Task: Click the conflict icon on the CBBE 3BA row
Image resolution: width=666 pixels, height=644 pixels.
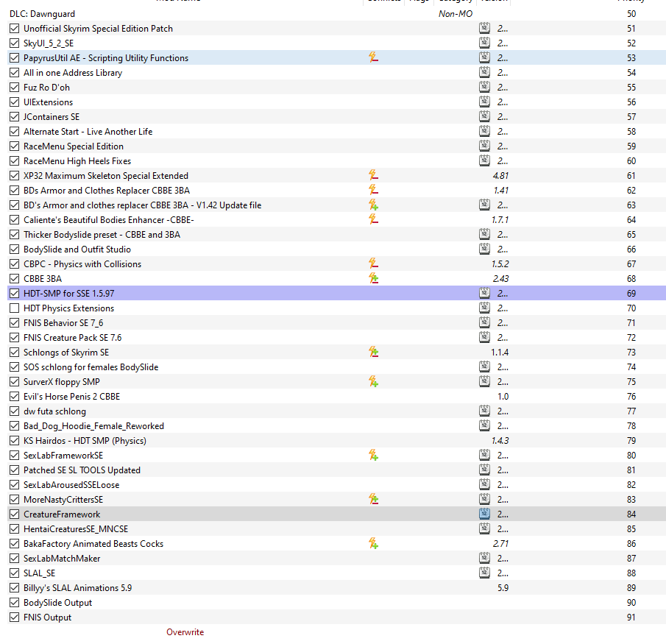Action: [x=373, y=278]
